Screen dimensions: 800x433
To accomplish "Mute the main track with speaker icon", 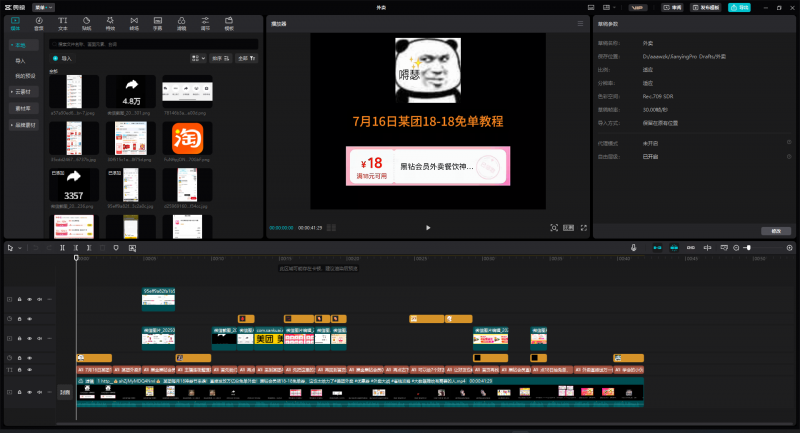I will pyautogui.click(x=39, y=394).
